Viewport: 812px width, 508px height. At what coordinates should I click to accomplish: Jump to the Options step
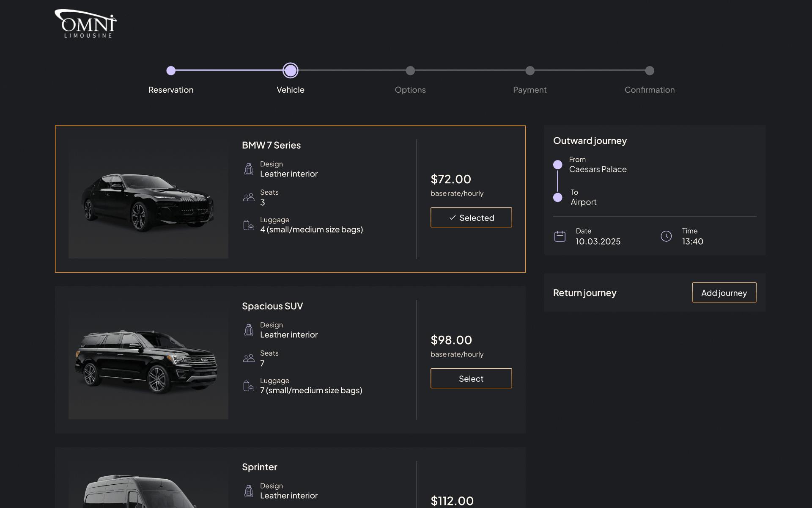tap(410, 90)
